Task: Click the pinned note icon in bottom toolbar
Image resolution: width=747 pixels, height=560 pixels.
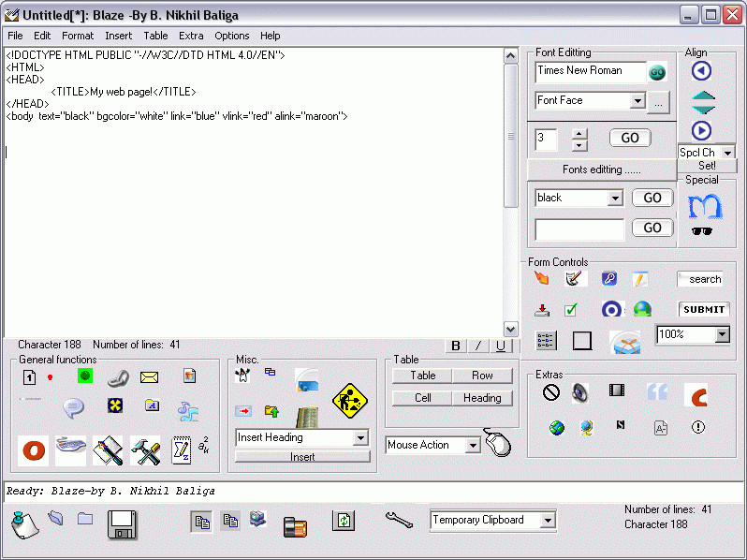Action: (x=24, y=525)
